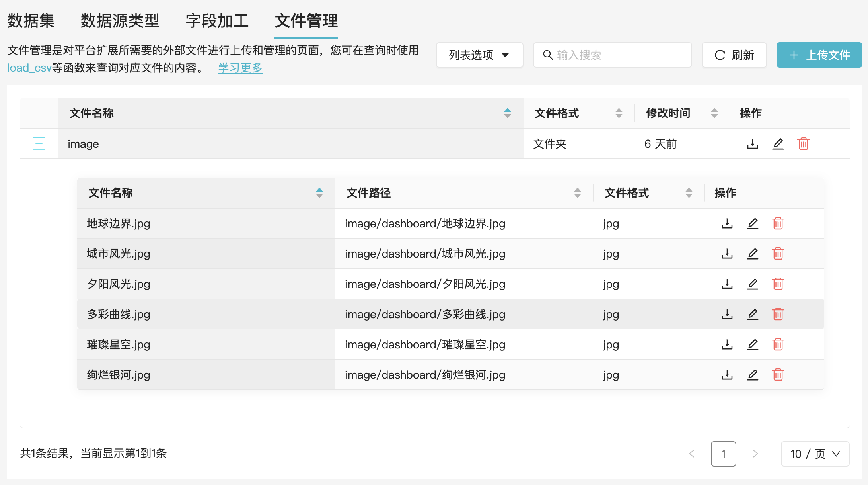The height and width of the screenshot is (485, 868).
Task: Select the 夕阳风光.jpg file name
Action: pos(119,284)
